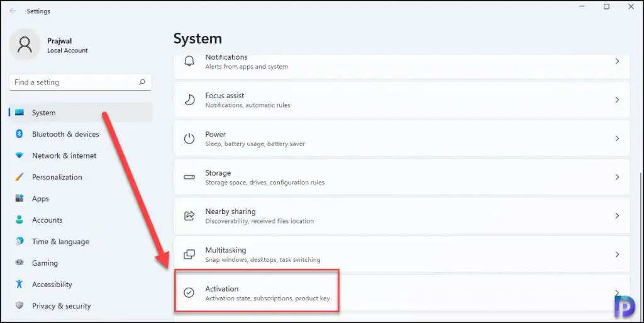Click the Find a setting search box
Screen dimensions: 644x323
coord(72,82)
